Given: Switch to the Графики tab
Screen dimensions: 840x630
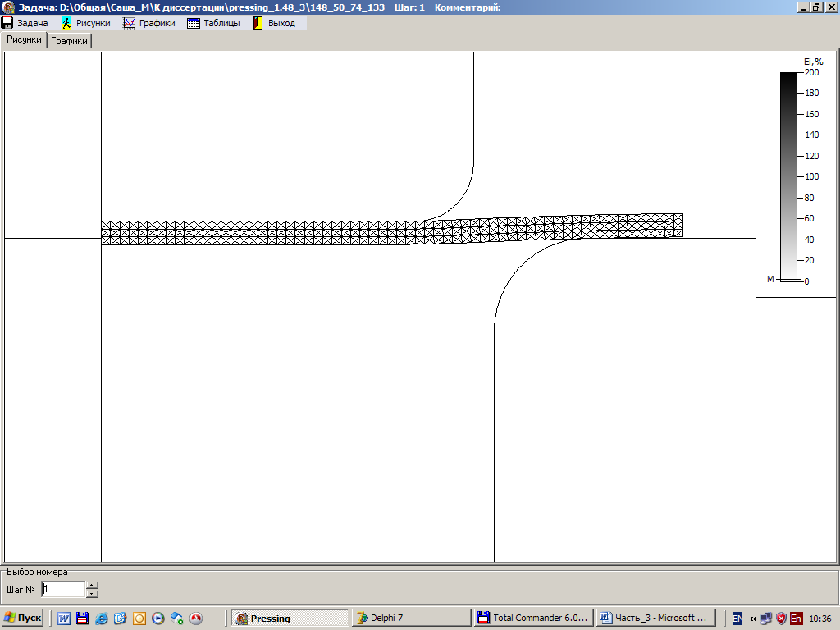Looking at the screenshot, I should pyautogui.click(x=69, y=40).
